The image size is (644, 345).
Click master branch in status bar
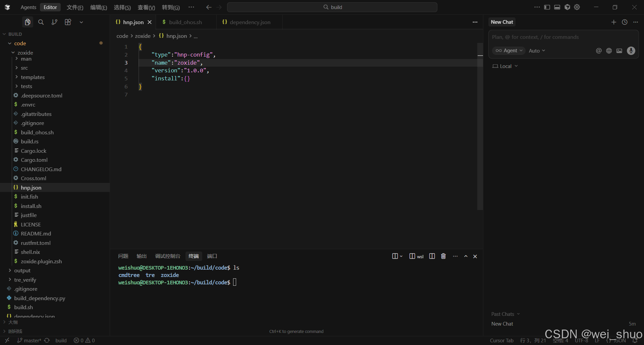pyautogui.click(x=30, y=340)
